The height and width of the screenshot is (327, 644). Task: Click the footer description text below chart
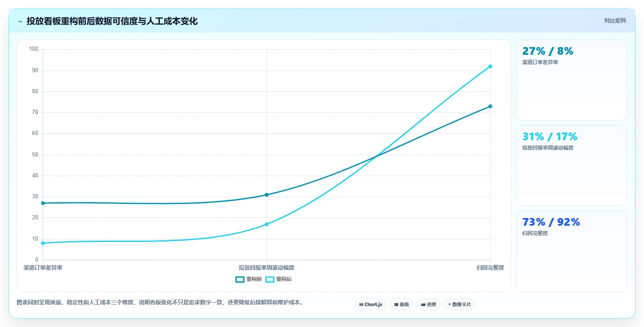160,303
